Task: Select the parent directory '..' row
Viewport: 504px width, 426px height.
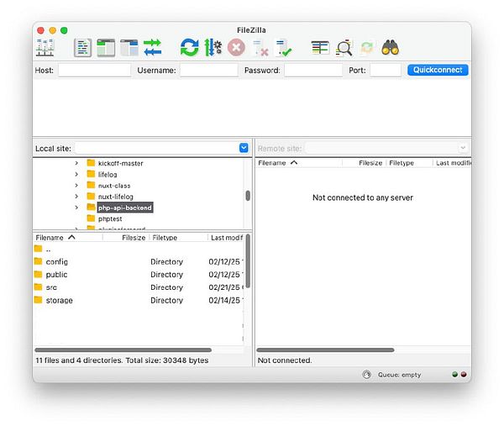Action: click(x=139, y=249)
